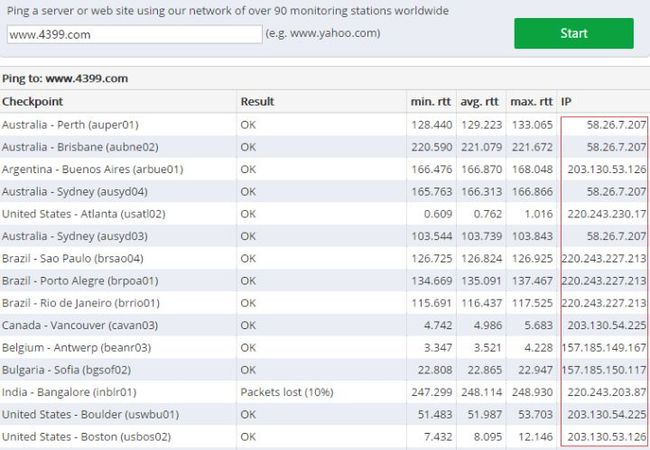Click the max. rtt column header
This screenshot has width=650, height=450.
(531, 102)
